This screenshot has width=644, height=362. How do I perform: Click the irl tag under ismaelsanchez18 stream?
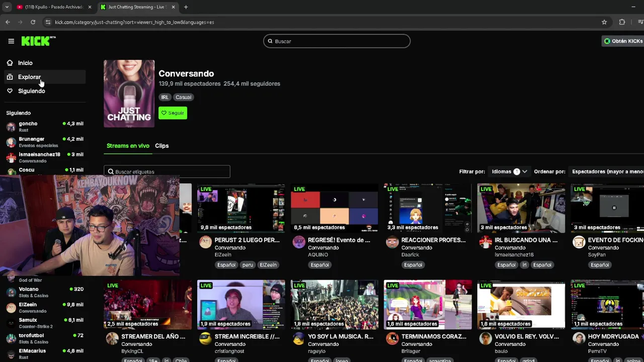(x=524, y=265)
